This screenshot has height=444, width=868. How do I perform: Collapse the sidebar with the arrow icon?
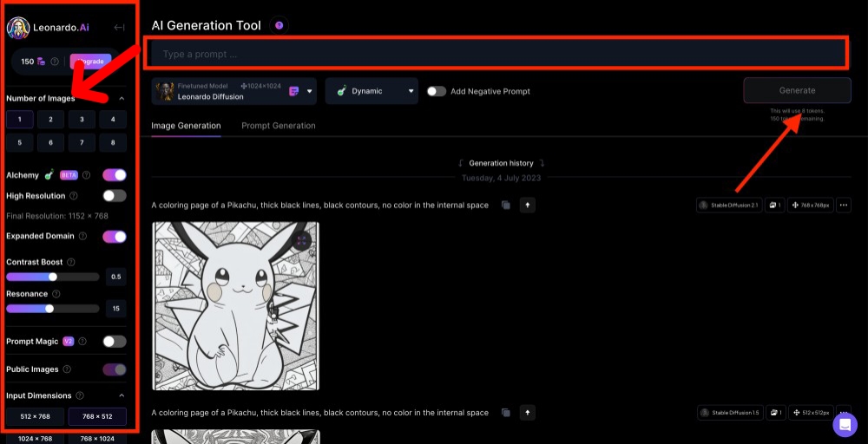tap(119, 28)
